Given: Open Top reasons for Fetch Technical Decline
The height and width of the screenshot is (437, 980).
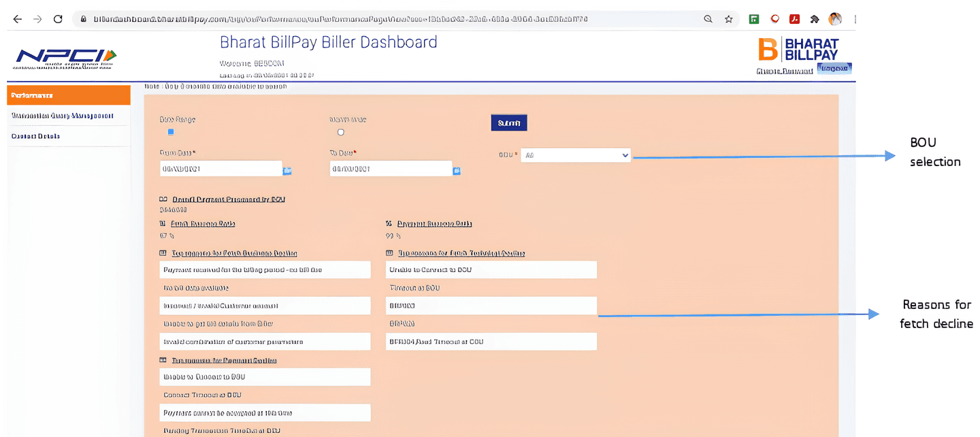Looking at the screenshot, I should (x=461, y=253).
